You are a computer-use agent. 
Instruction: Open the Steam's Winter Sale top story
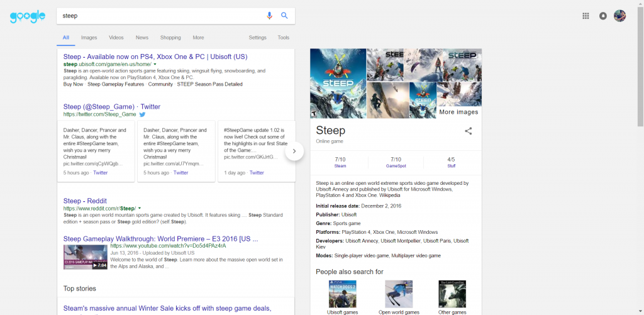(167, 309)
